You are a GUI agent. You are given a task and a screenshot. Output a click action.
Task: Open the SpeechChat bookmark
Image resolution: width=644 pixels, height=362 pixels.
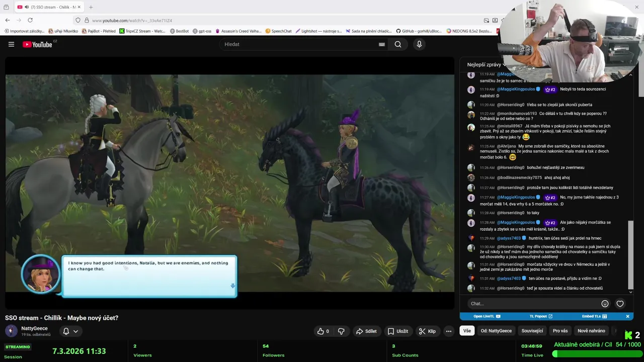coord(278,31)
